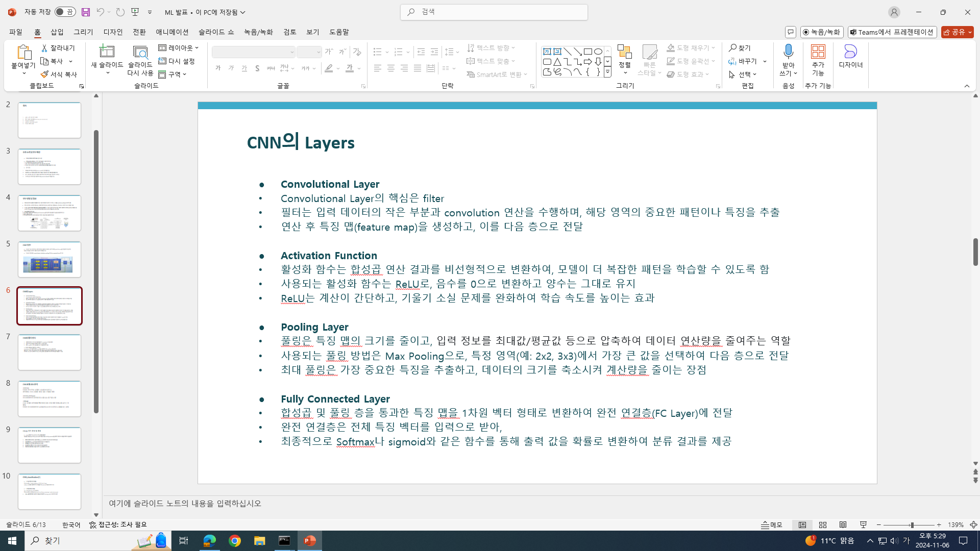The height and width of the screenshot is (551, 980).
Task: Expand the Layout dropdown
Action: coord(179,48)
